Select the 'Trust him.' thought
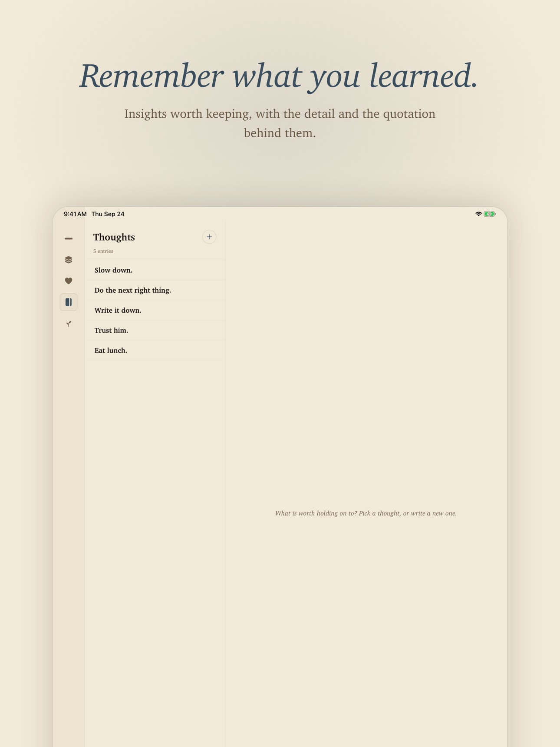Screen dimensions: 560x747 (155, 330)
